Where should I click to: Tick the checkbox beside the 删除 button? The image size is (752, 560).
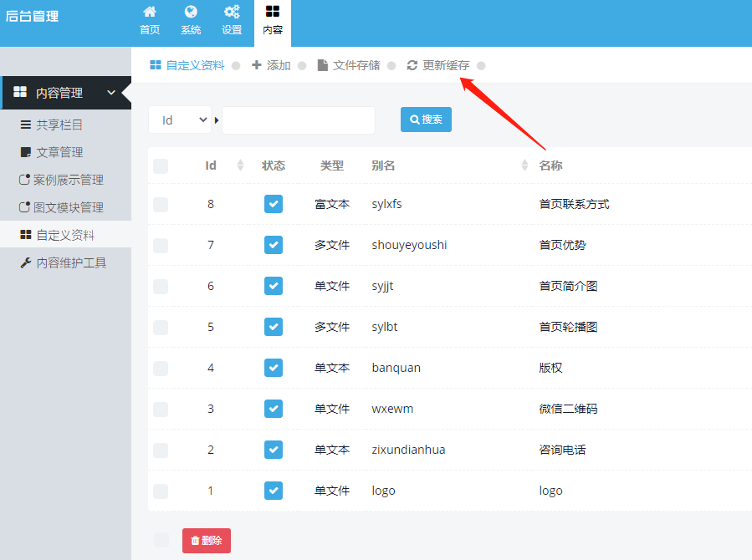coord(161,540)
